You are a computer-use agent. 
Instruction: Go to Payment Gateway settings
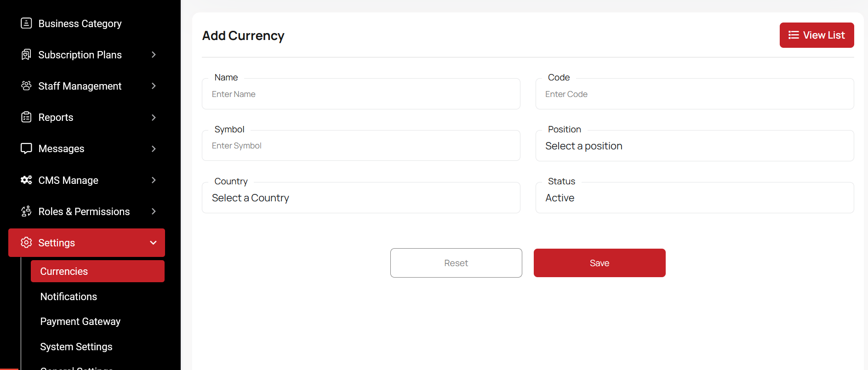tap(80, 321)
